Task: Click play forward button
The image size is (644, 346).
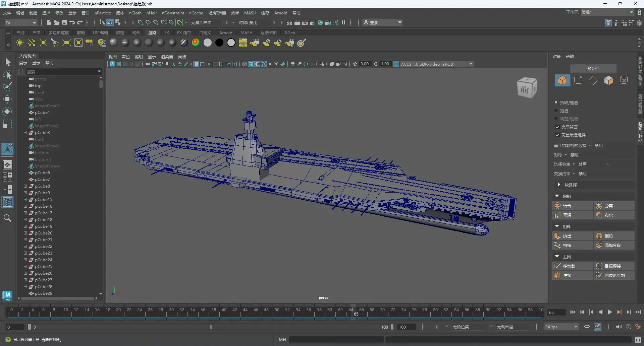Action: [x=610, y=312]
